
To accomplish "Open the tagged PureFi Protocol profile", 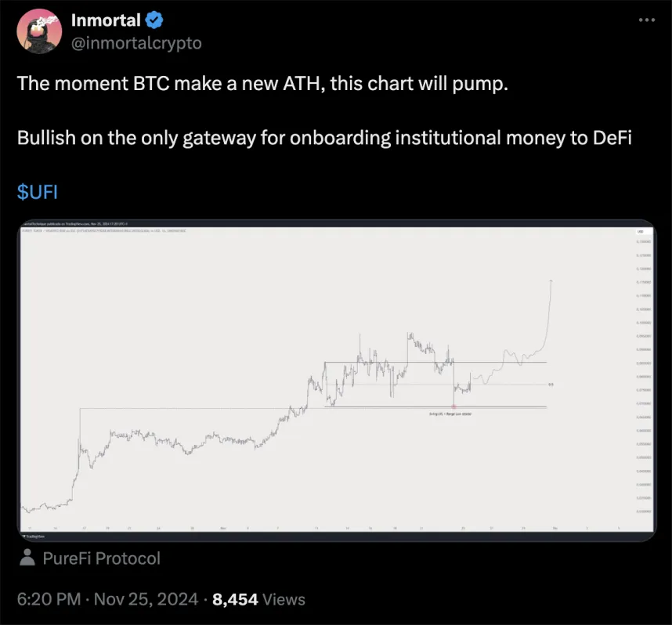I will [102, 558].
